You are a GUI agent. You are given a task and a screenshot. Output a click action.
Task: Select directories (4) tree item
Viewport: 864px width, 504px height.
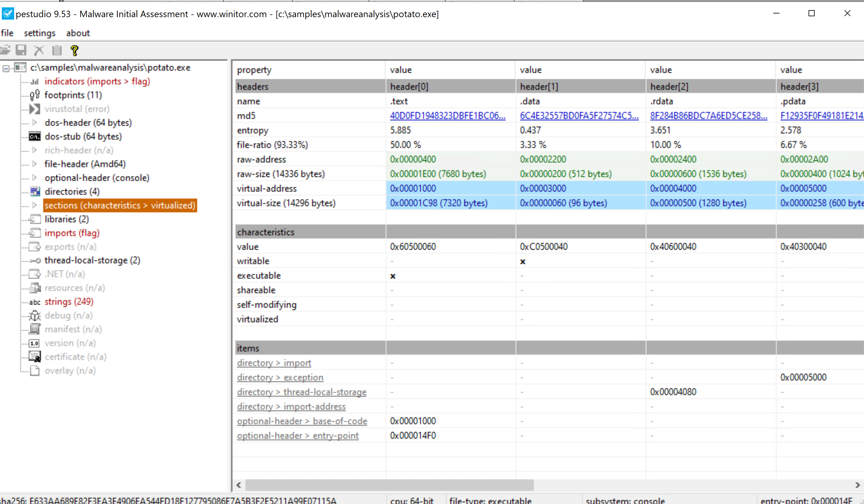(72, 191)
